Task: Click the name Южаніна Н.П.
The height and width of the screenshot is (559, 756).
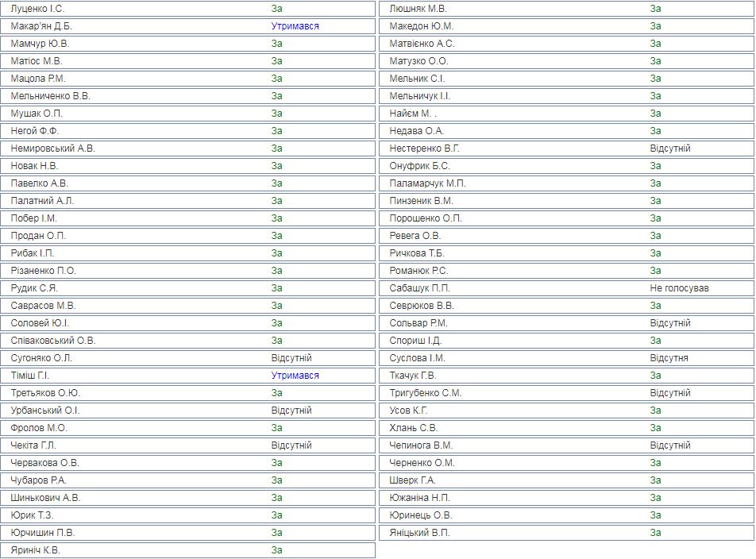Action: [420, 498]
